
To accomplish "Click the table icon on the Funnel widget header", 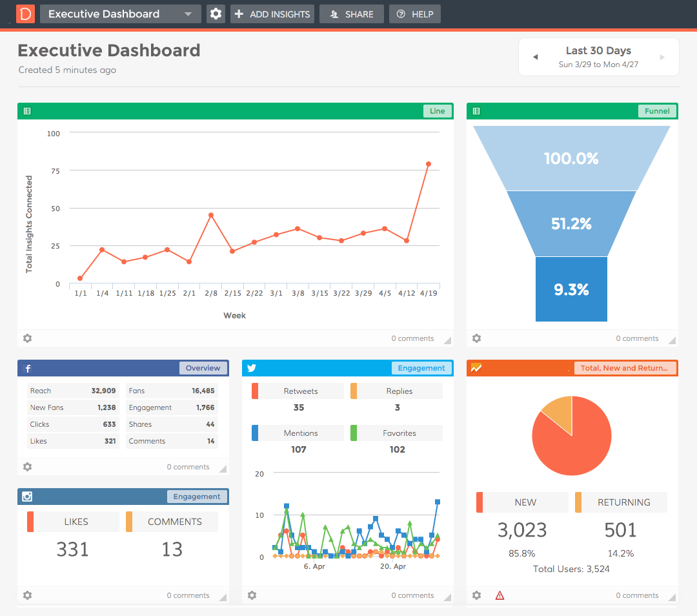I will [x=476, y=110].
